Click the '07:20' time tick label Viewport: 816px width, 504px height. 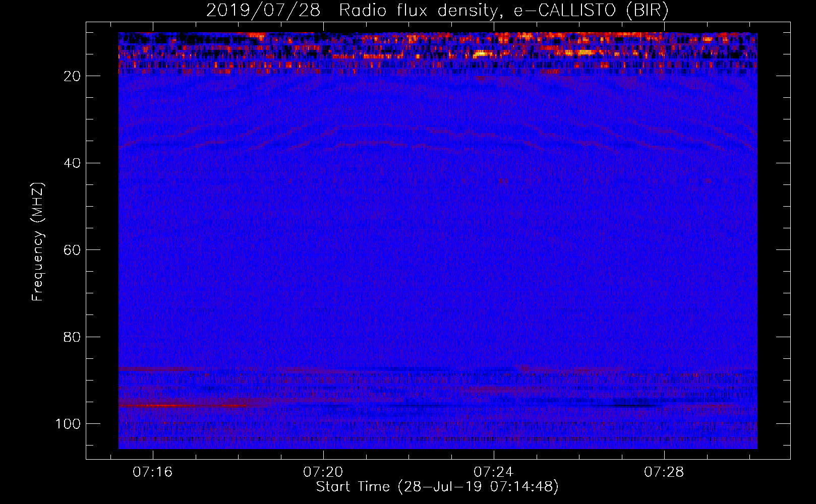click(323, 472)
